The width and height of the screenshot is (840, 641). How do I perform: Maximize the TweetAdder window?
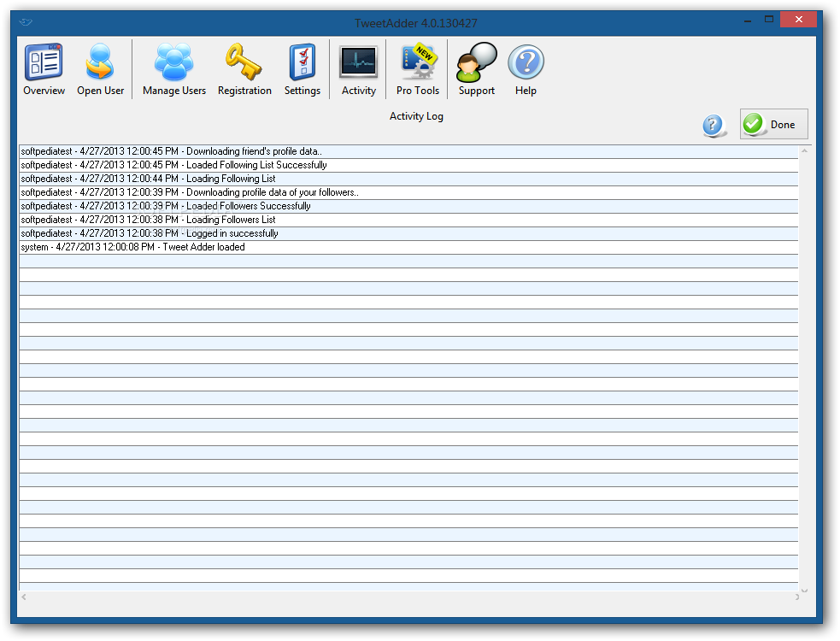click(x=769, y=20)
